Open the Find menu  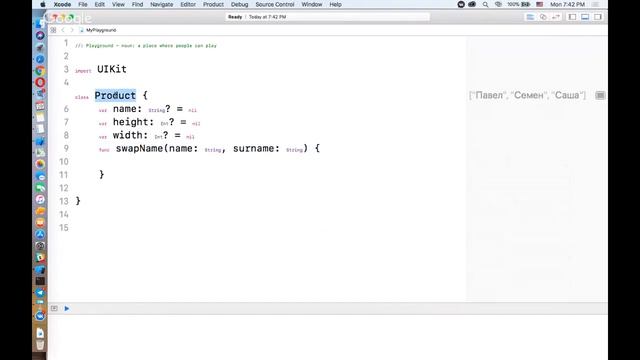pyautogui.click(x=138, y=4)
